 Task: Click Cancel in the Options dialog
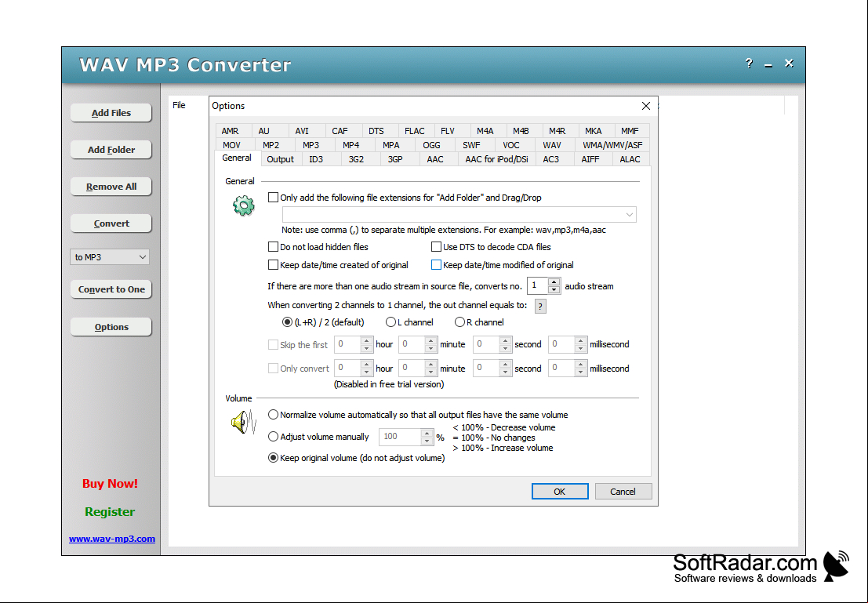[x=623, y=491]
